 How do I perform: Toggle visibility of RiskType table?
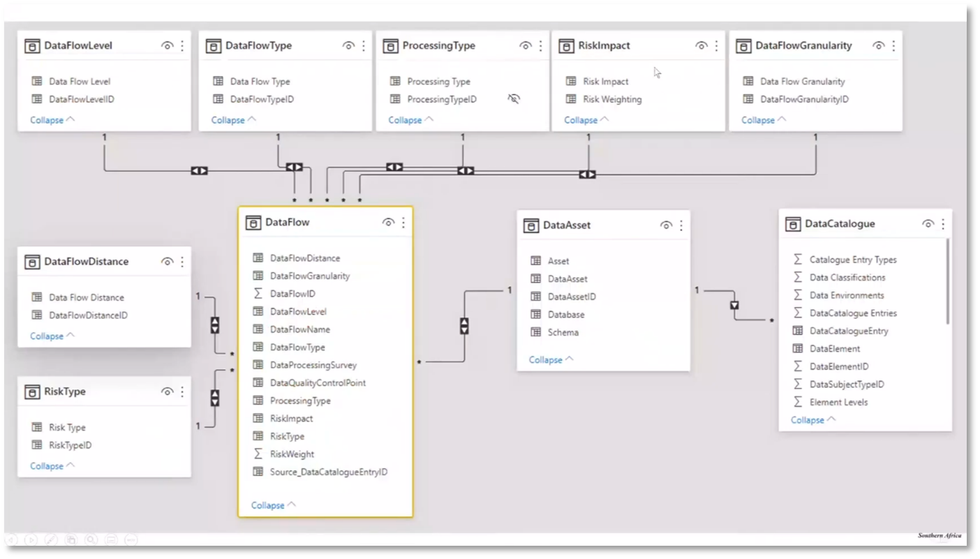tap(167, 392)
